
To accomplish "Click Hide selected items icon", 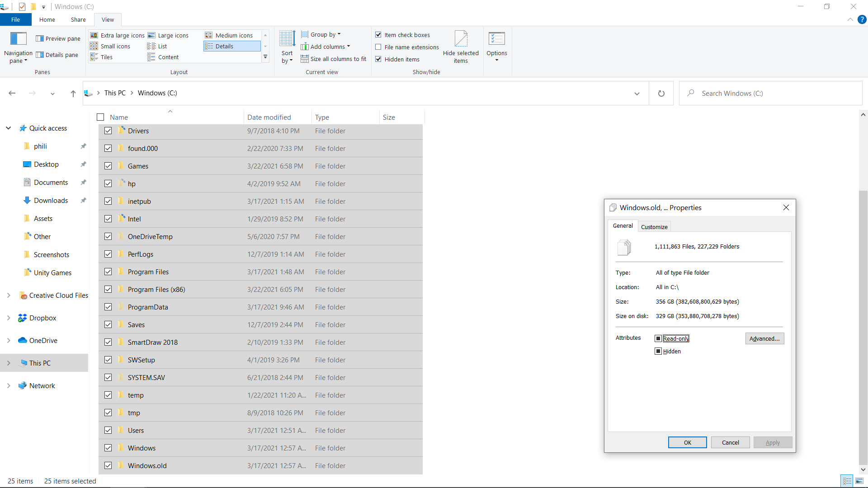I will 461,39.
